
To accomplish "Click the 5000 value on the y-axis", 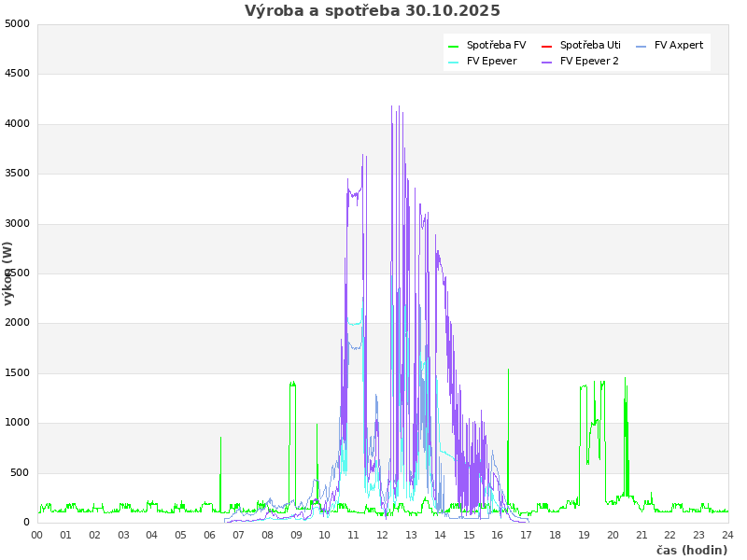I will [x=17, y=23].
